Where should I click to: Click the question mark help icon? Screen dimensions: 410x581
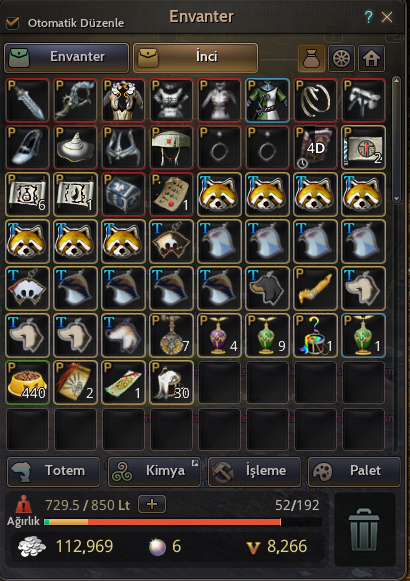click(368, 17)
